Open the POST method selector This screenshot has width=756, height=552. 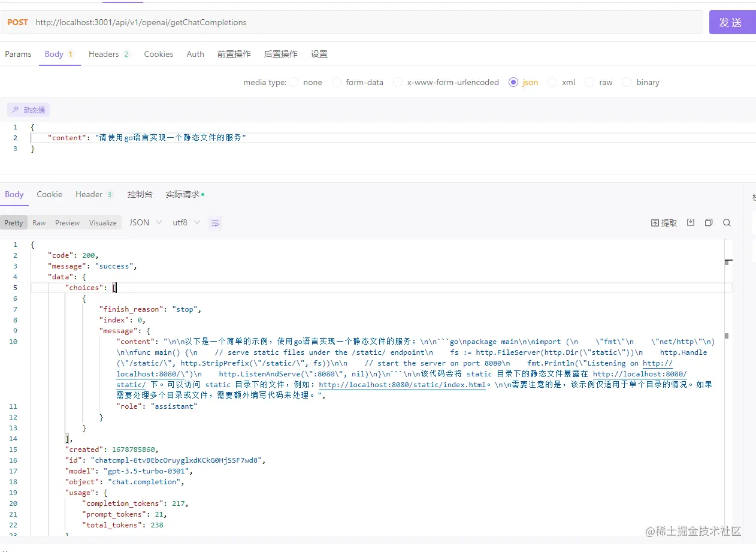click(x=17, y=22)
